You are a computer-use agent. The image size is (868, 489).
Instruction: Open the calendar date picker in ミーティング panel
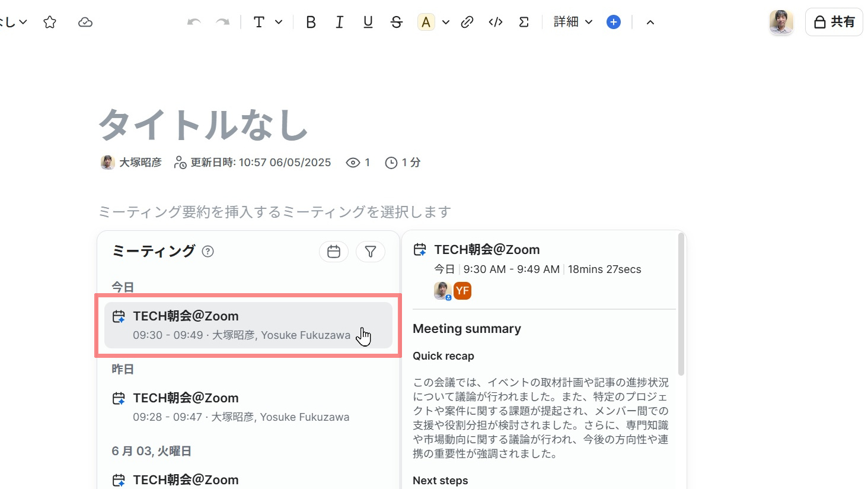click(334, 252)
